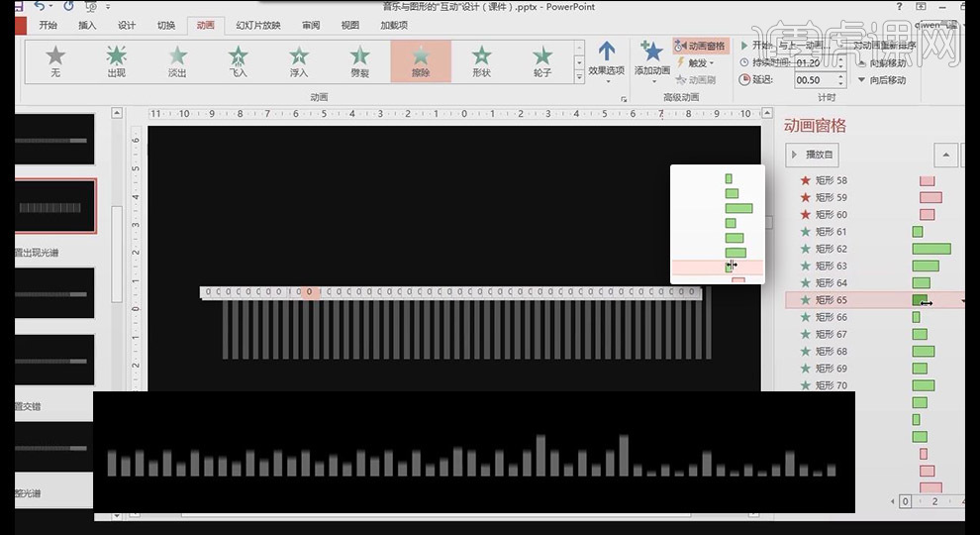Choose the 飞入 (Fly In) animation
This screenshot has width=980, height=535.
pos(238,61)
